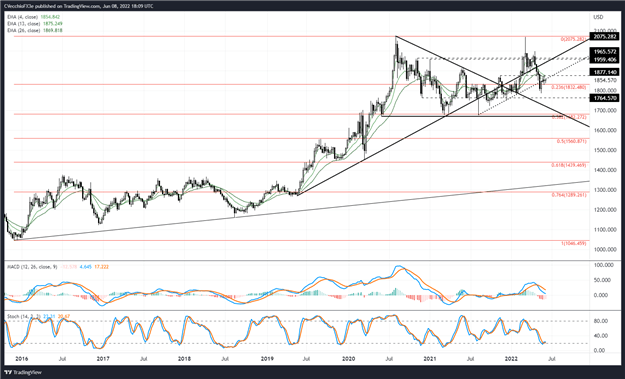Click the 2018 label on time axis
The height and width of the screenshot is (379, 625).
click(x=184, y=359)
